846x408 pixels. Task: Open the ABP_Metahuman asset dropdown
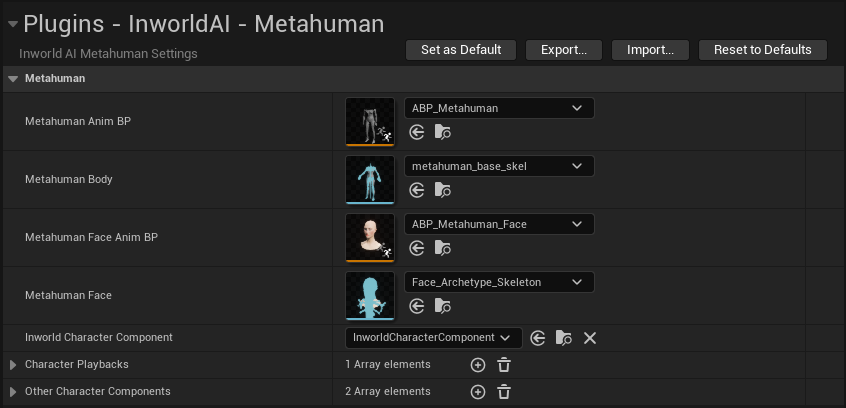(x=499, y=108)
